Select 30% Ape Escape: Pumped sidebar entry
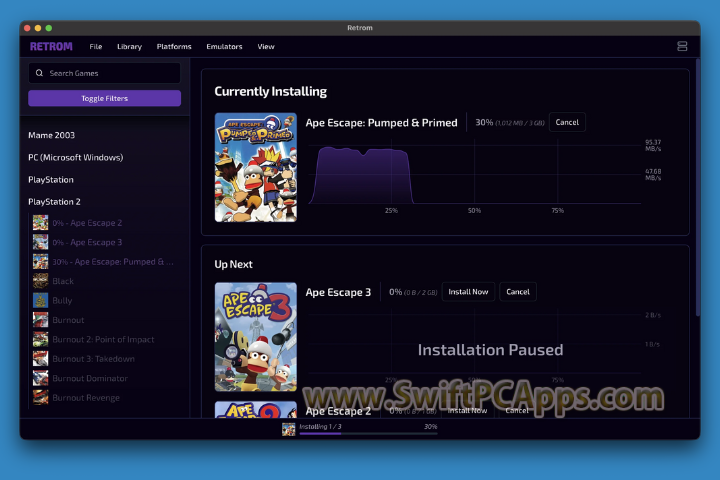 pos(113,262)
